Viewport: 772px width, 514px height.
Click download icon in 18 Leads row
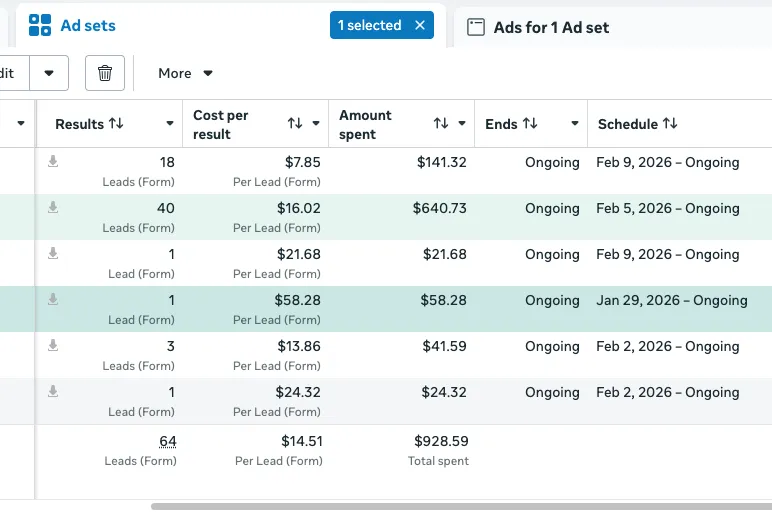tap(53, 161)
